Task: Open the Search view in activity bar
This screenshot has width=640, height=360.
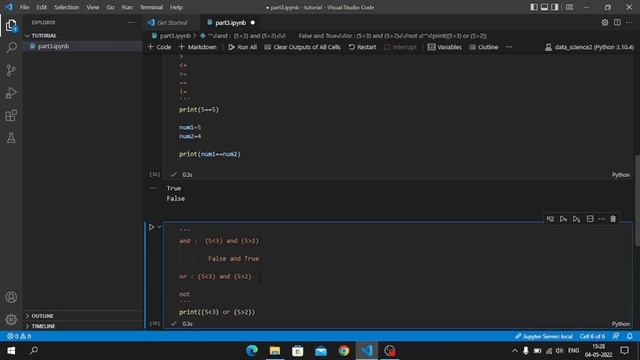Action: coord(11,48)
